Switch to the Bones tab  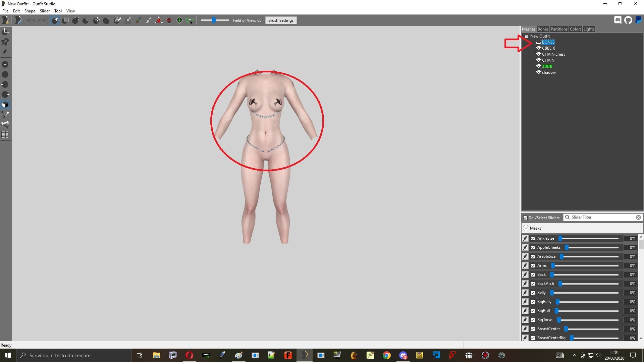pos(543,29)
